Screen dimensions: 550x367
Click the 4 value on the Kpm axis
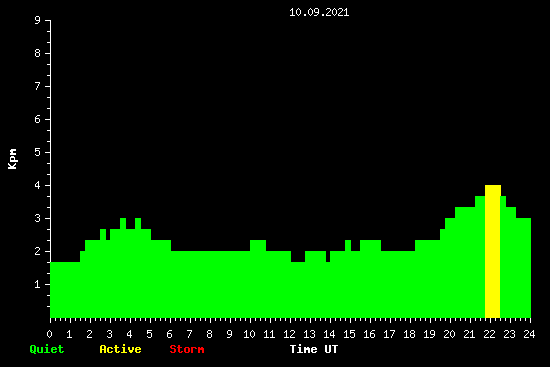click(37, 185)
